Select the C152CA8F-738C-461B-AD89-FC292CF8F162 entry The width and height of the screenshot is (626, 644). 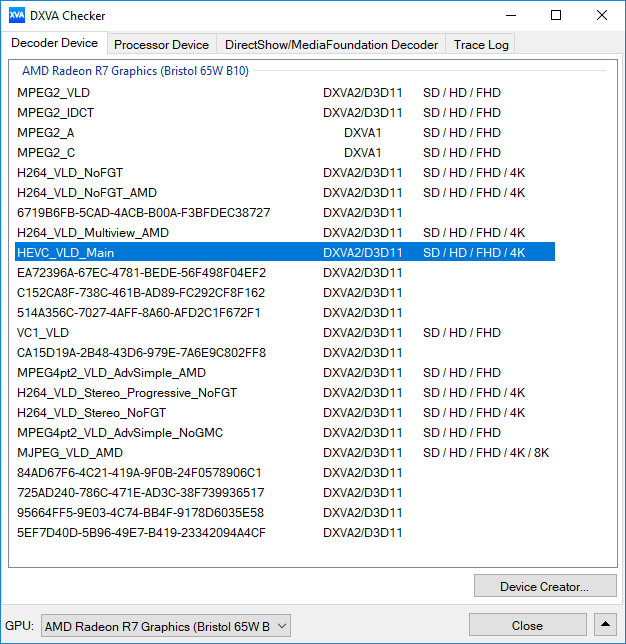(x=285, y=293)
